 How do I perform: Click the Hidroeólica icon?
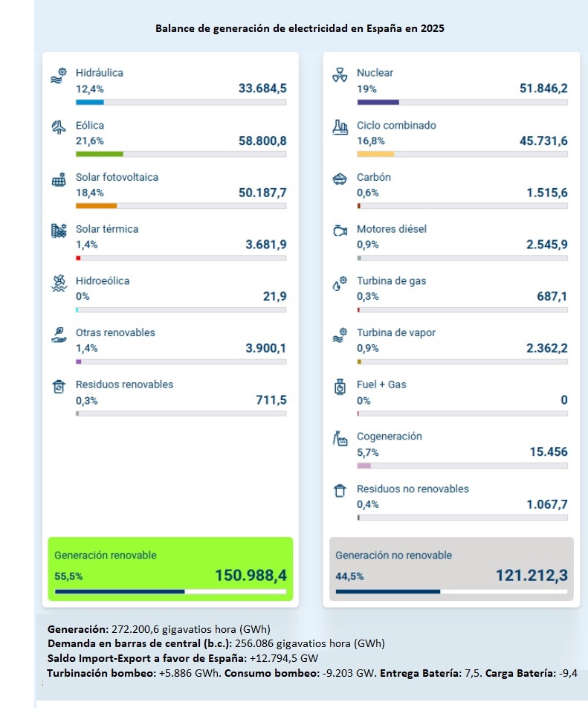click(x=59, y=283)
